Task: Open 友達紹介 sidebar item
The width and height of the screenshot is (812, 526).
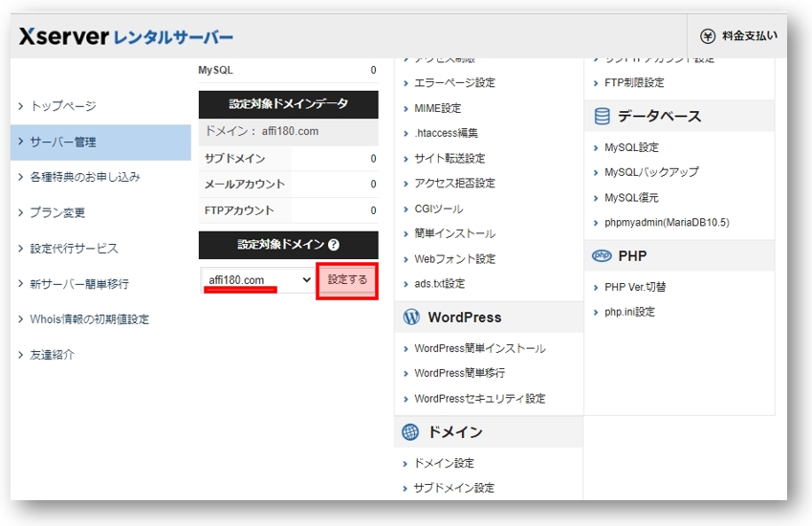Action: pyautogui.click(x=53, y=355)
